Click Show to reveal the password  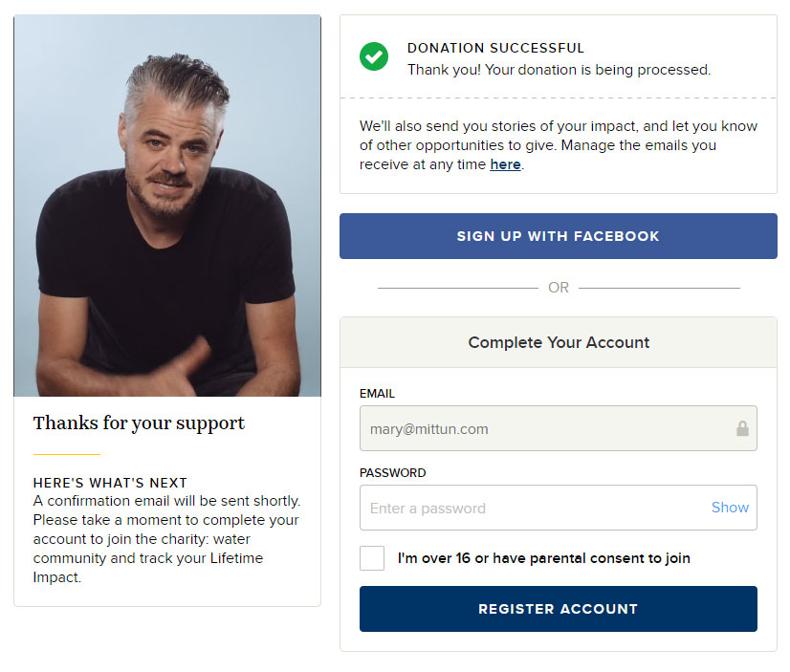[730, 508]
